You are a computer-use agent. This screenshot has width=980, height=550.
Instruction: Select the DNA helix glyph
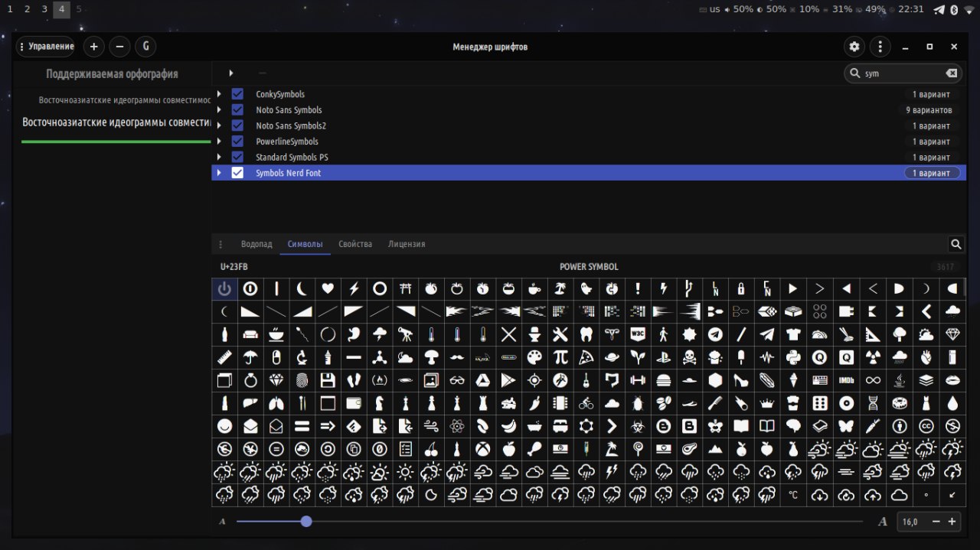click(873, 403)
